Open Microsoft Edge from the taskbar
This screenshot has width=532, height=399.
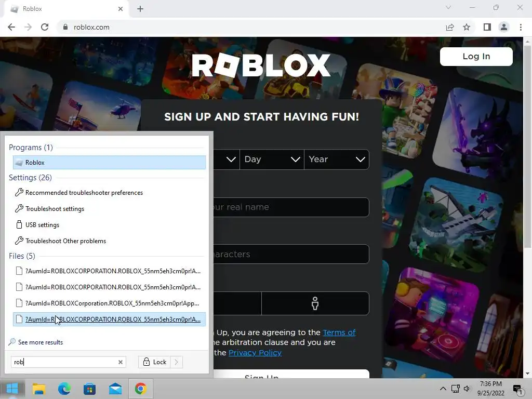point(64,389)
